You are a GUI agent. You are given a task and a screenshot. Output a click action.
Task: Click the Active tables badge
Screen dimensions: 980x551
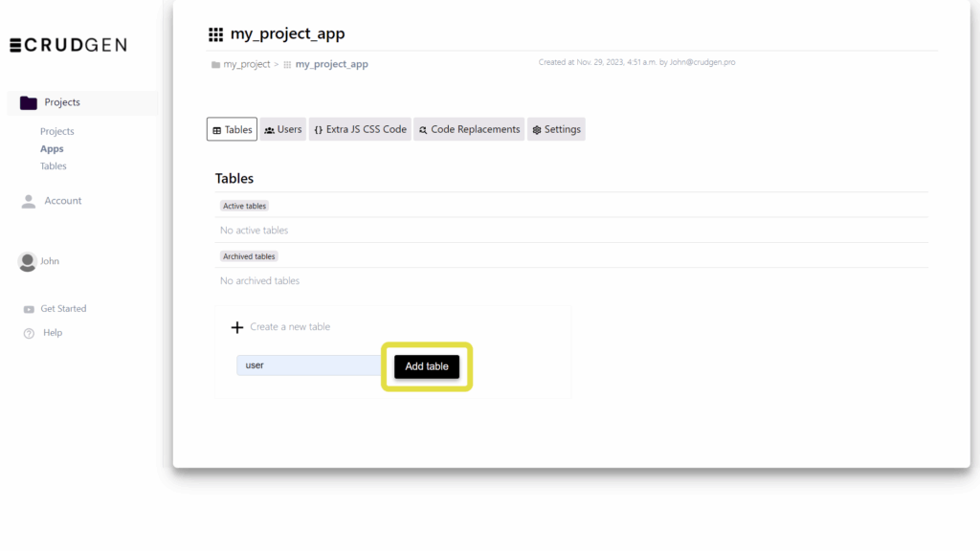click(x=244, y=206)
